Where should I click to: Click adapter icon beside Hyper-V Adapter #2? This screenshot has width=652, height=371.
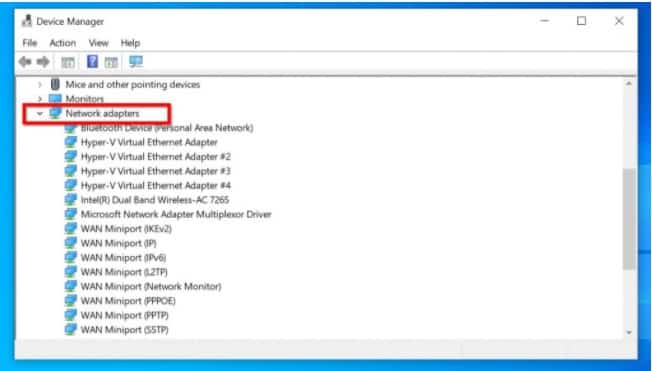(x=71, y=157)
